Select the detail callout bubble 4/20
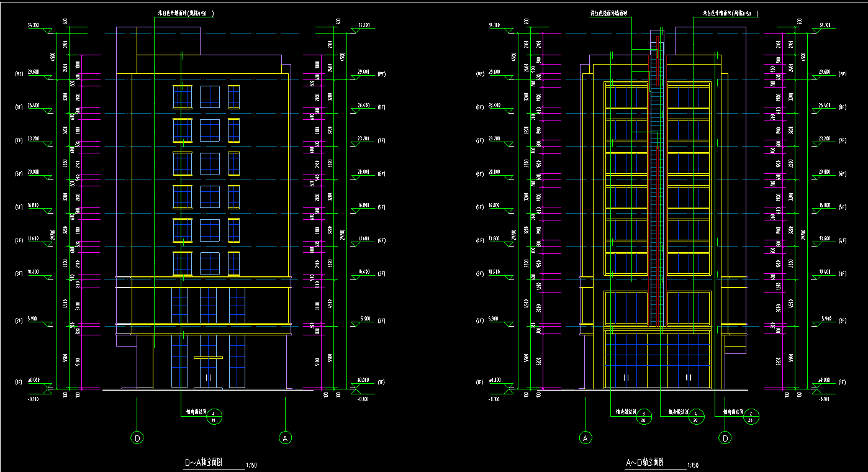Viewport: 868px width, 472px height. pos(697,415)
